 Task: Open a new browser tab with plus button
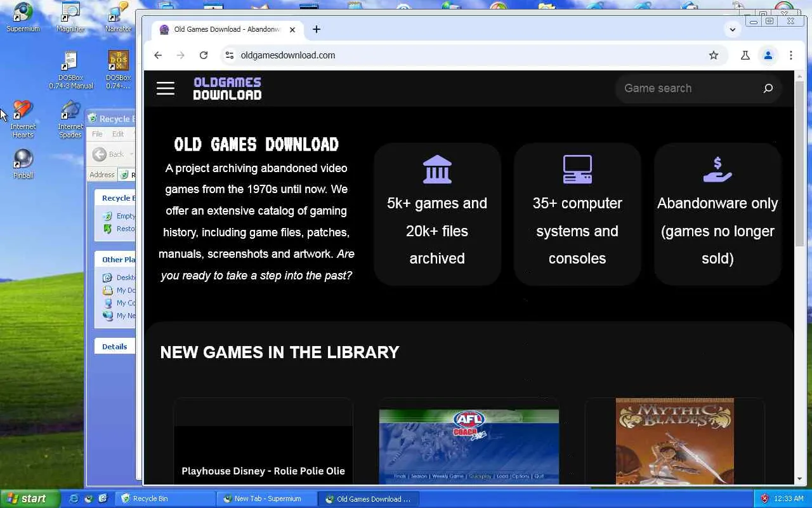coord(317,29)
